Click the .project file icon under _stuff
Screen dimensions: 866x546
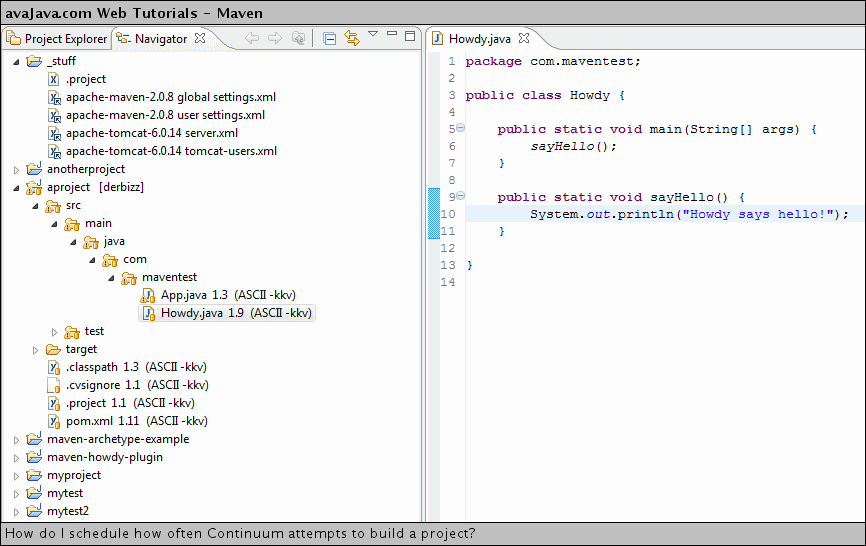[54, 79]
